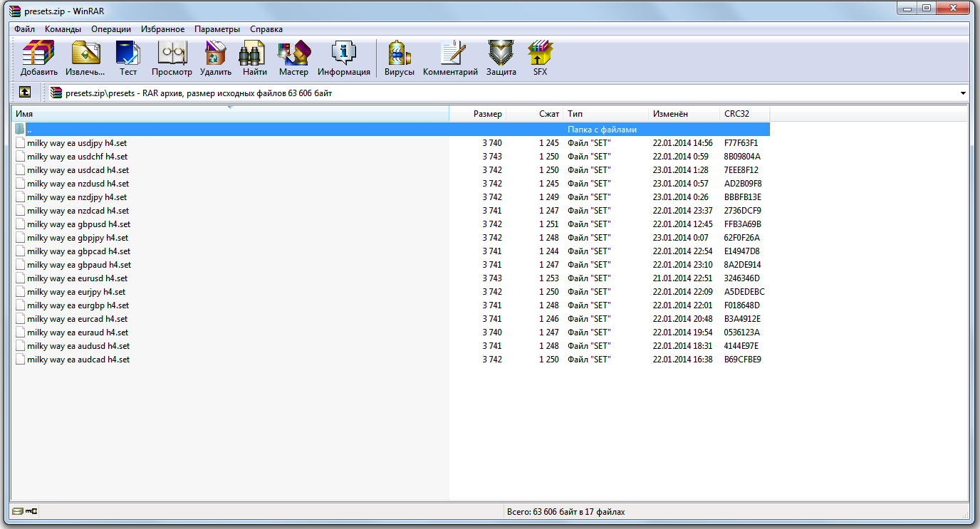Sort by the Размер column header
Screen dimensions: 980x529
tap(478, 114)
